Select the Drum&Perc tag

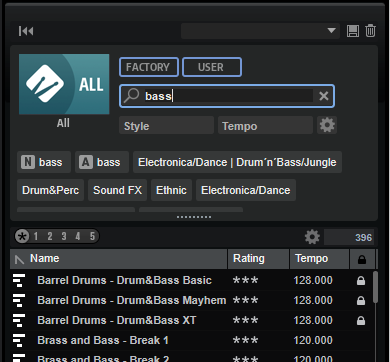(50, 190)
